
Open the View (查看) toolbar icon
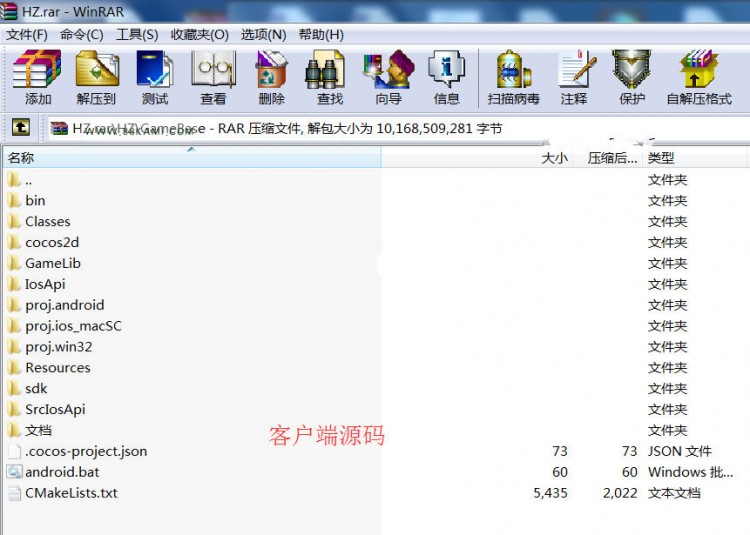pyautogui.click(x=213, y=70)
